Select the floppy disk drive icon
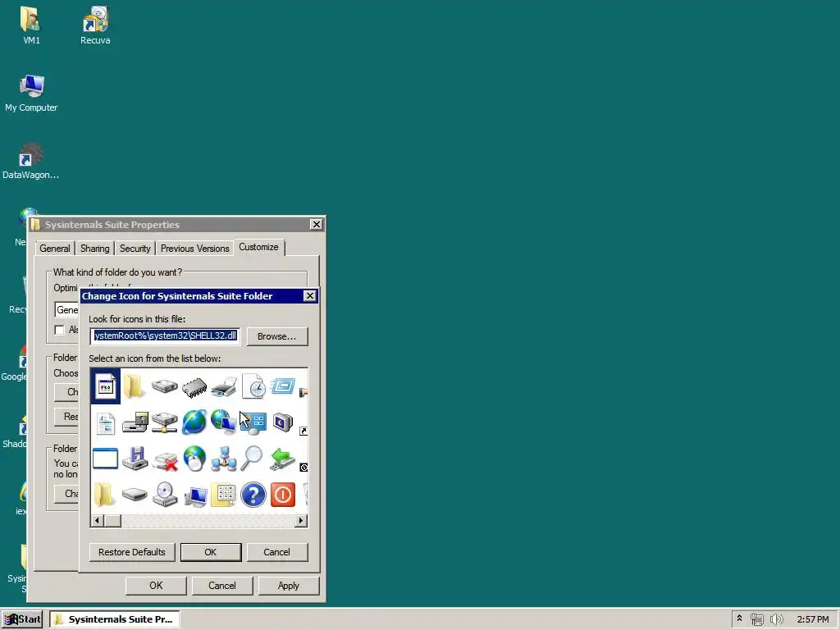 tap(135, 459)
